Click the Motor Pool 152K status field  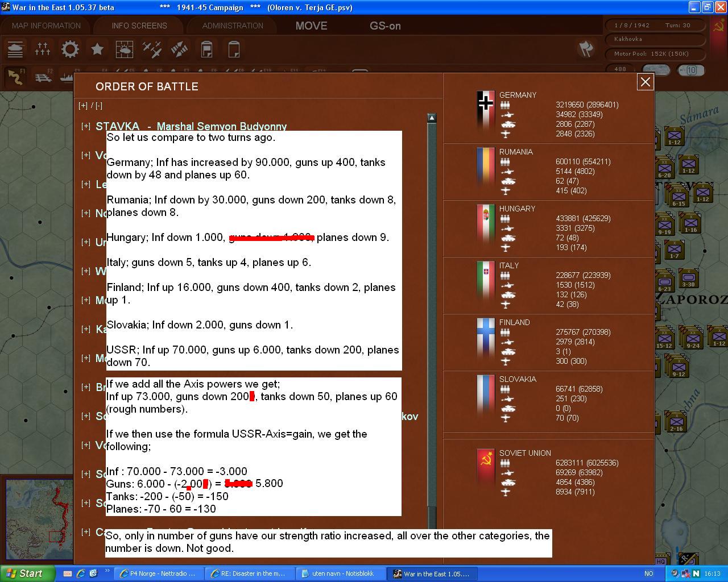point(655,54)
